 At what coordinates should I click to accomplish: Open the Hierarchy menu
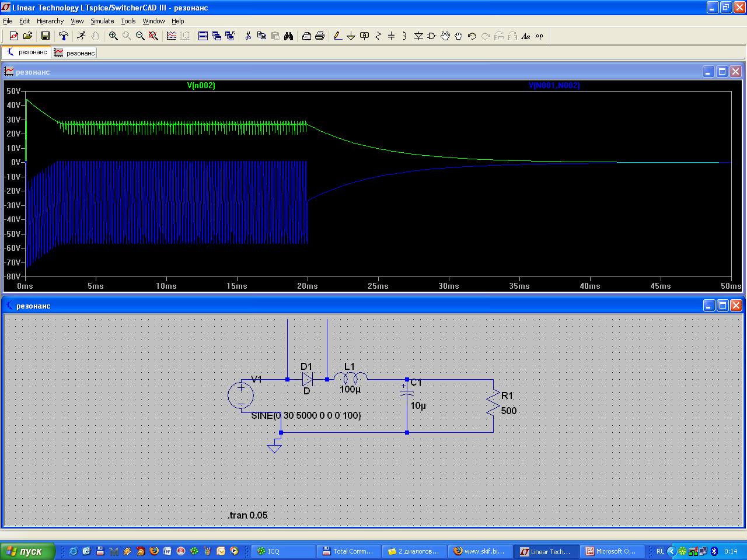(50, 21)
